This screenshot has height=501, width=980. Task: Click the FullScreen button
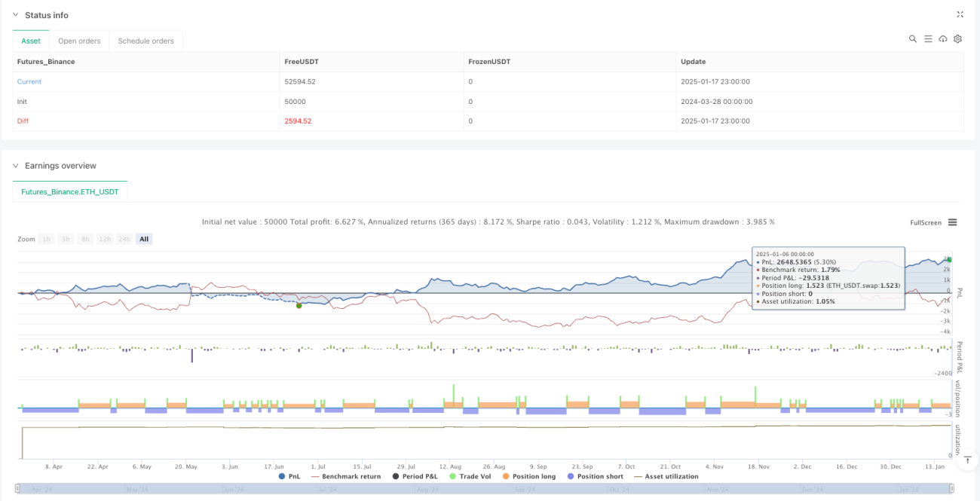point(926,222)
